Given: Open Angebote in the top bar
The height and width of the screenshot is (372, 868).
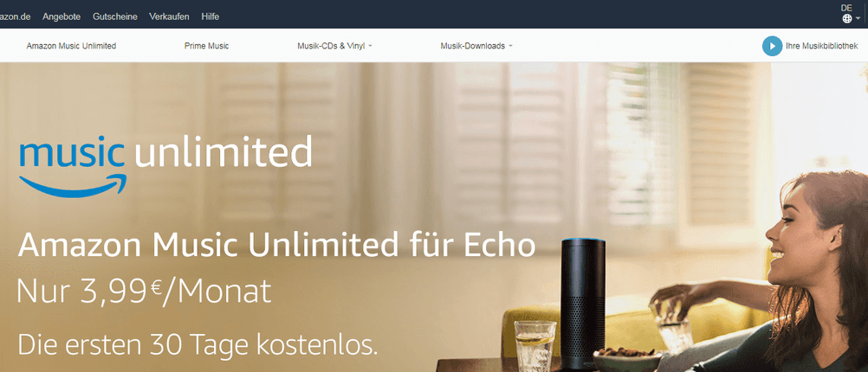Looking at the screenshot, I should 62,16.
